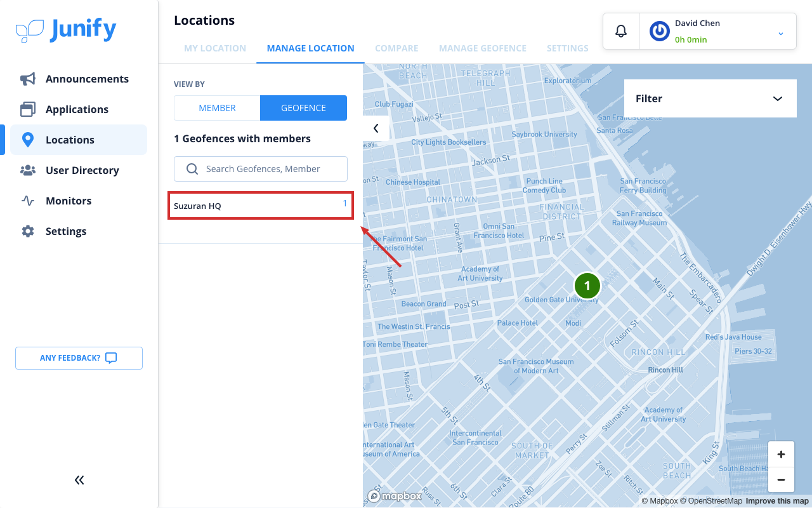The width and height of the screenshot is (812, 508).
Task: Open User Directory in the sidebar
Action: [x=79, y=170]
